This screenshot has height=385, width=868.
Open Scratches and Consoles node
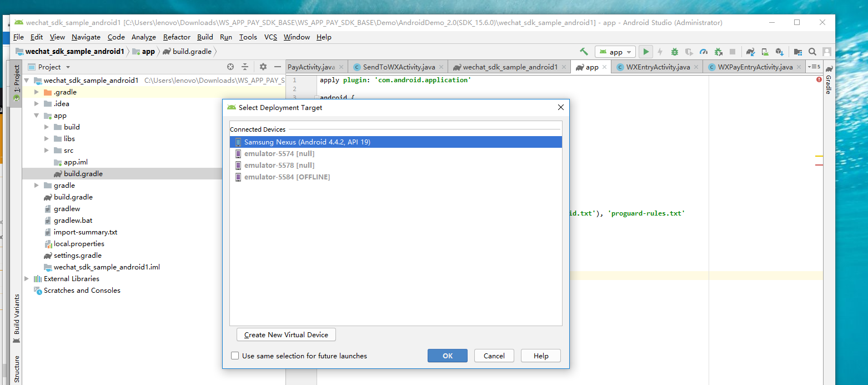click(x=82, y=290)
